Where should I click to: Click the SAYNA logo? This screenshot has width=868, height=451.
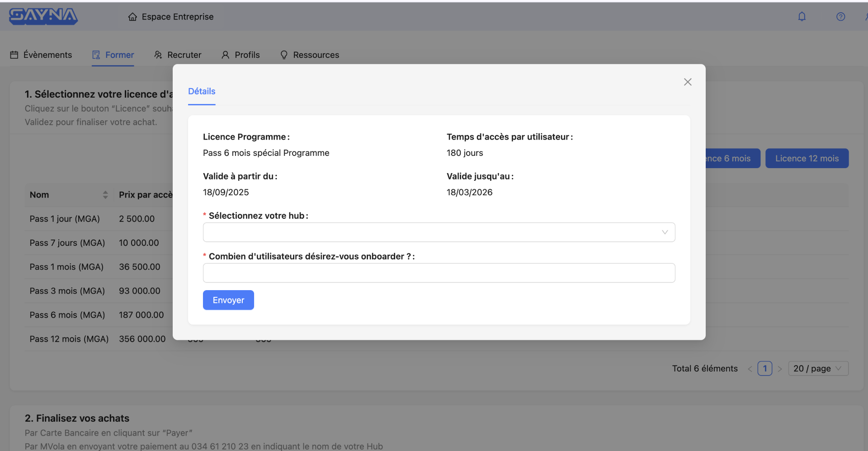(43, 16)
